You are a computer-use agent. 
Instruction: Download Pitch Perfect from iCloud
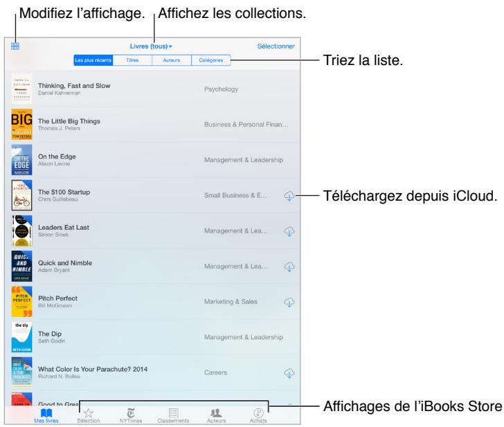coord(289,302)
